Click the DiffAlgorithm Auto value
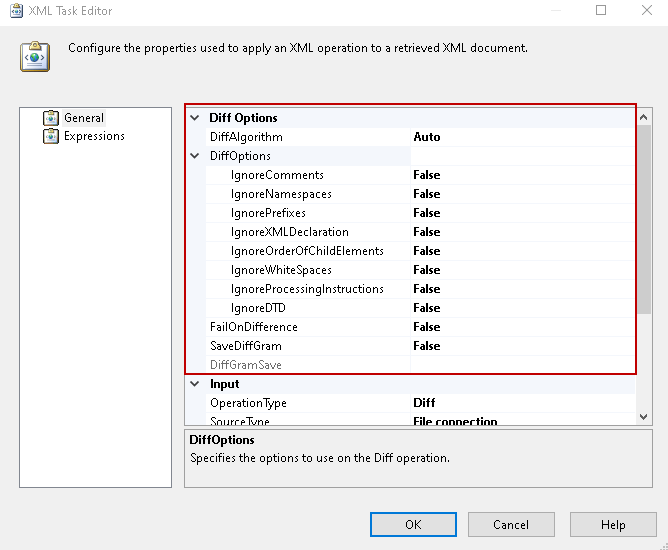This screenshot has width=668, height=550. click(x=427, y=137)
